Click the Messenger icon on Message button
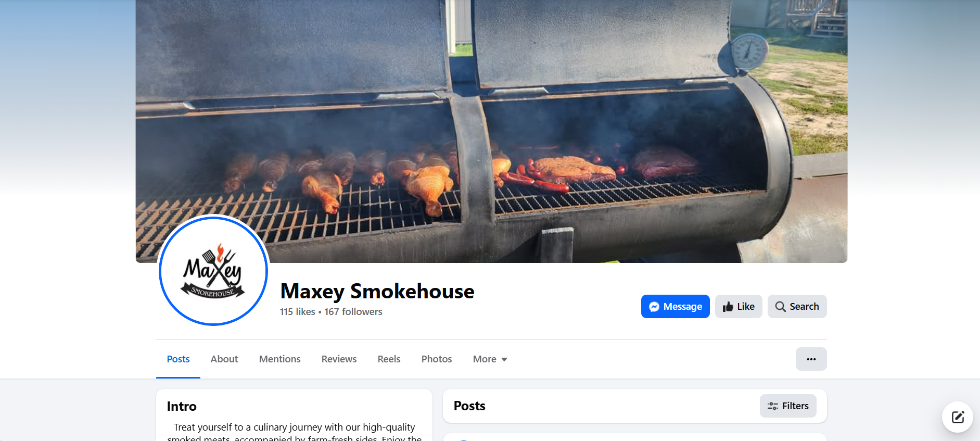 pos(654,307)
